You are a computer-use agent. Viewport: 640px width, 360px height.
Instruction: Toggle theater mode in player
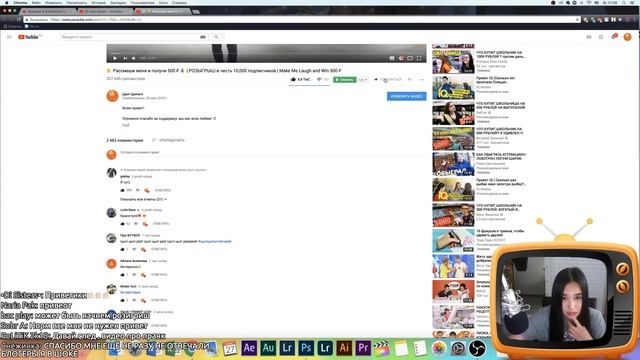(410, 58)
